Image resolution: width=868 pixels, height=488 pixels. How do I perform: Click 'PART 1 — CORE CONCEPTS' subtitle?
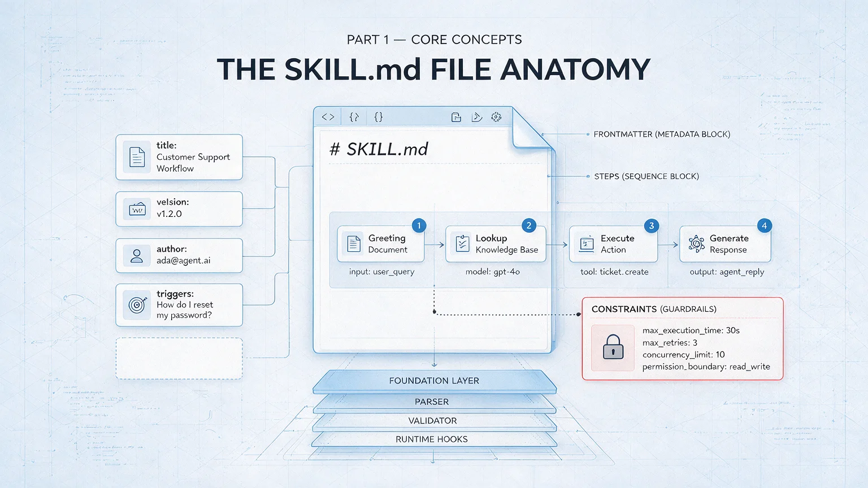click(x=434, y=40)
